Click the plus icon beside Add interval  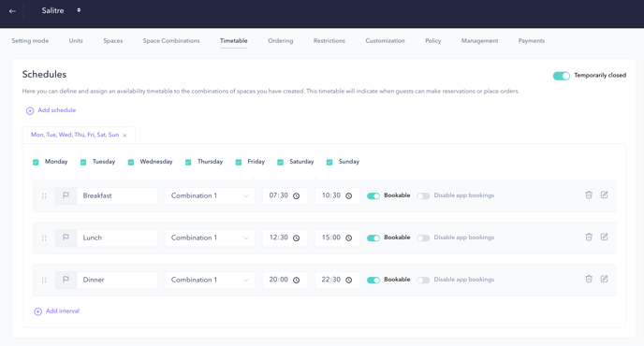pyautogui.click(x=37, y=311)
